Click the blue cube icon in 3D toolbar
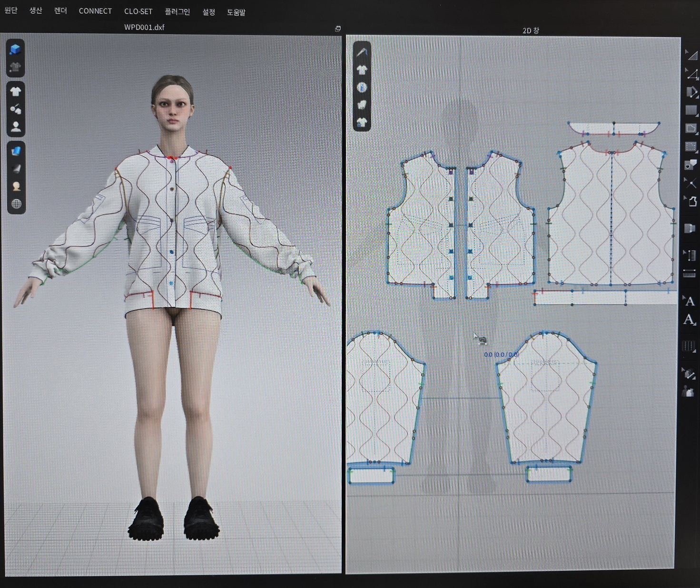This screenshot has height=588, width=700. 16,49
